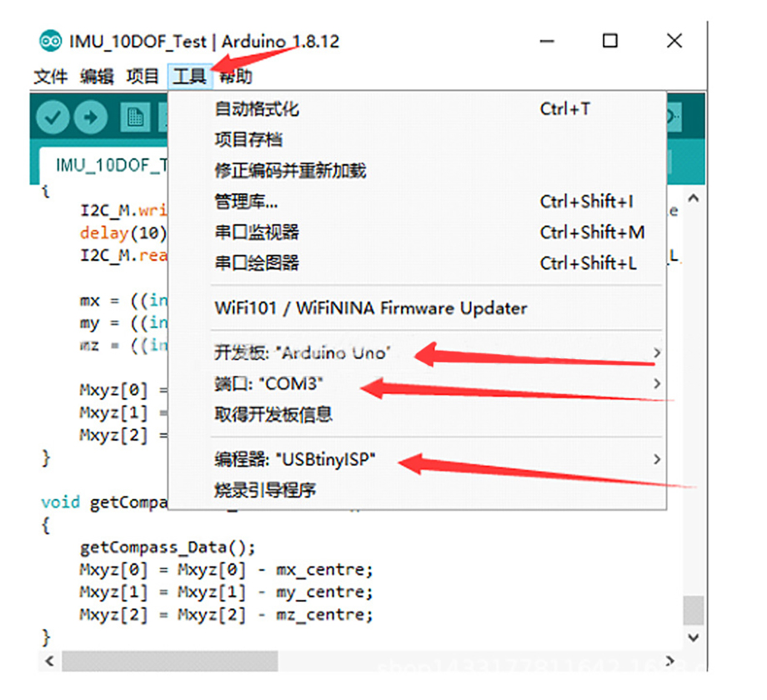
Task: Click line Mxyz[1] = Mxyz[1] - my_centre;
Action: (226, 592)
